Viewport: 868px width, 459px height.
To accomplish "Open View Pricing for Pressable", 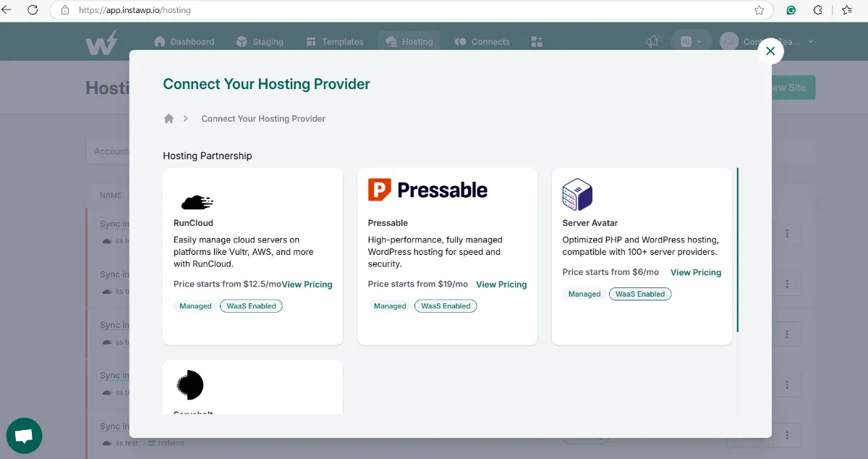I will click(x=501, y=285).
